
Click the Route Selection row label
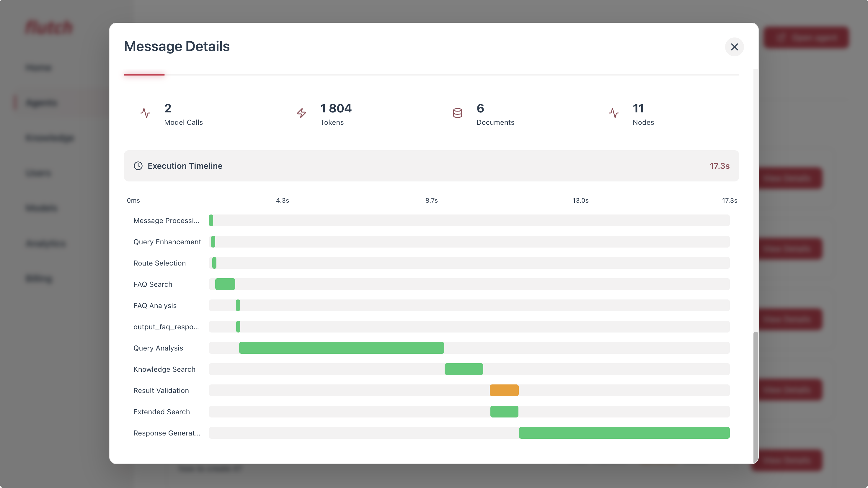(159, 263)
